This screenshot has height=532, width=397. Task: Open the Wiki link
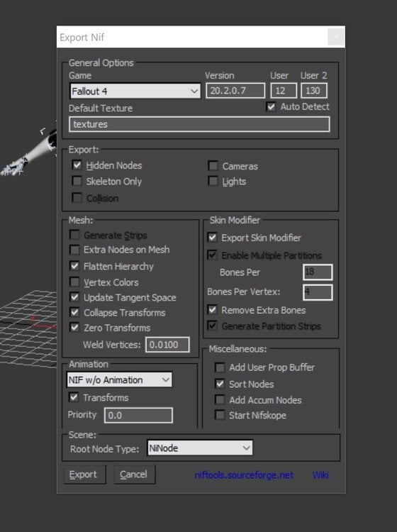(320, 475)
